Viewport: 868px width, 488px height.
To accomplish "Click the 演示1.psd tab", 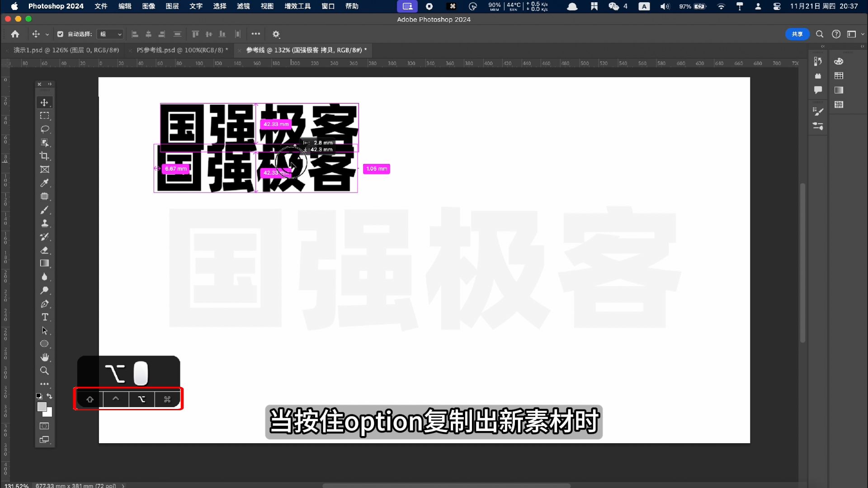I will (65, 50).
